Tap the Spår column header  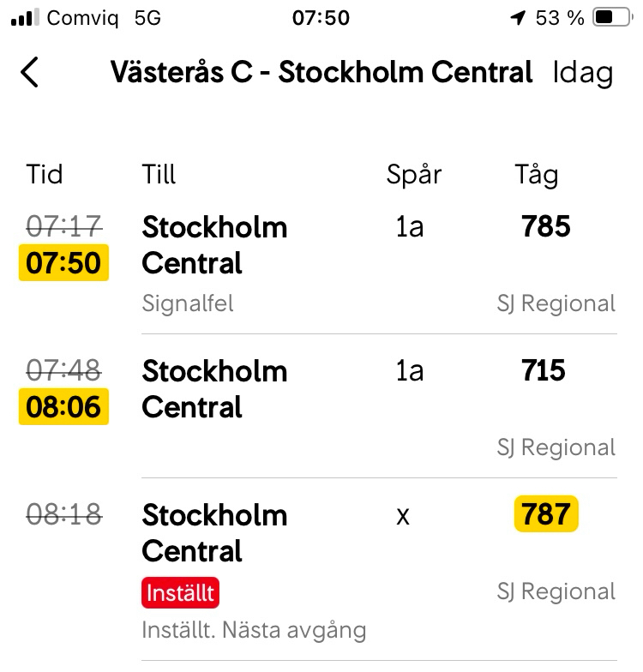point(414,175)
